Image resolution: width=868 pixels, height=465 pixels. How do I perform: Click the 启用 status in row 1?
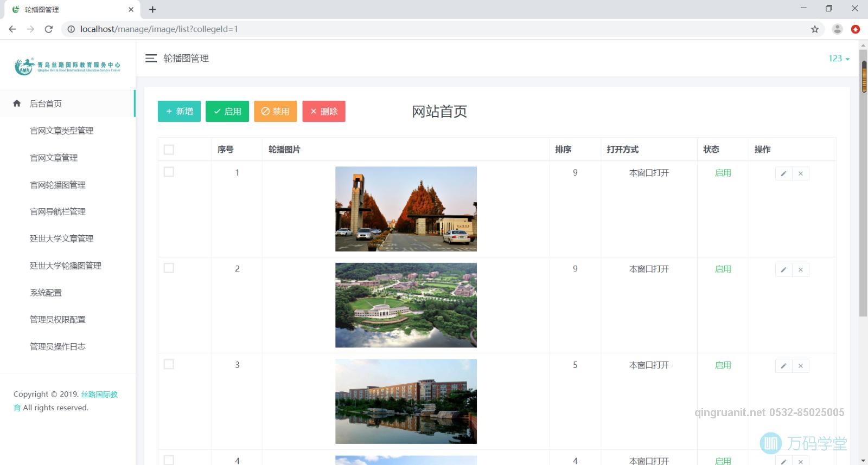click(x=723, y=173)
